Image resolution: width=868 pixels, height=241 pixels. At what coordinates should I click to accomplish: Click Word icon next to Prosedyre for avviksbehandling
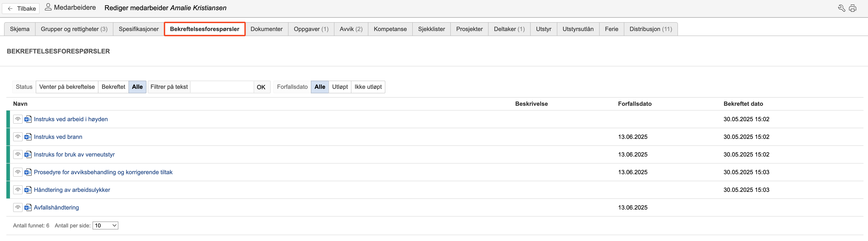pos(28,172)
